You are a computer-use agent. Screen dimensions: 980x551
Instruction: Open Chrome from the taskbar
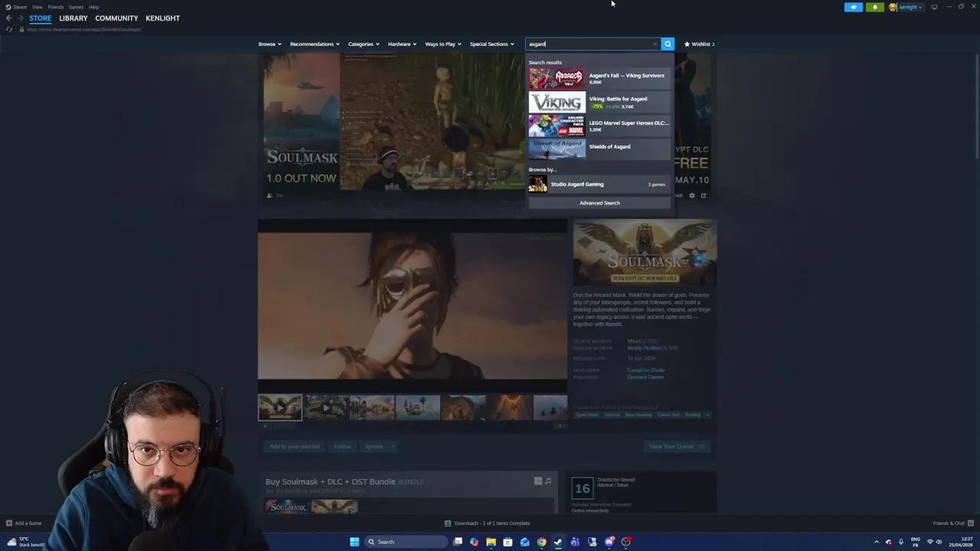(541, 542)
